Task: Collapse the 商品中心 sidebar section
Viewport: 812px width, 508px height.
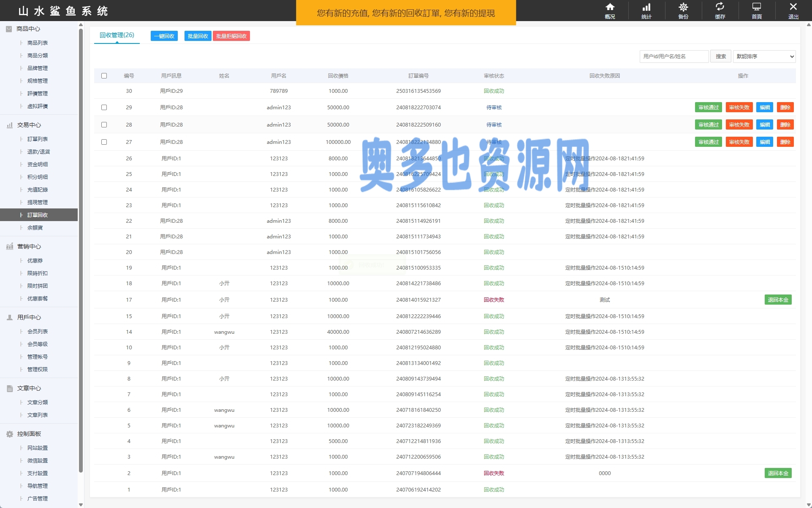Action: coord(28,29)
